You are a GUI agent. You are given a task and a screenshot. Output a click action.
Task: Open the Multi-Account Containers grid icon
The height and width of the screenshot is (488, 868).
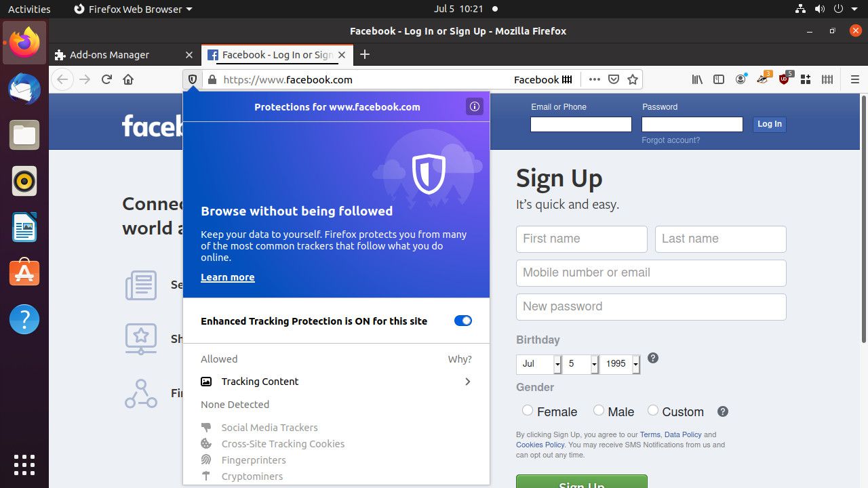(x=806, y=79)
